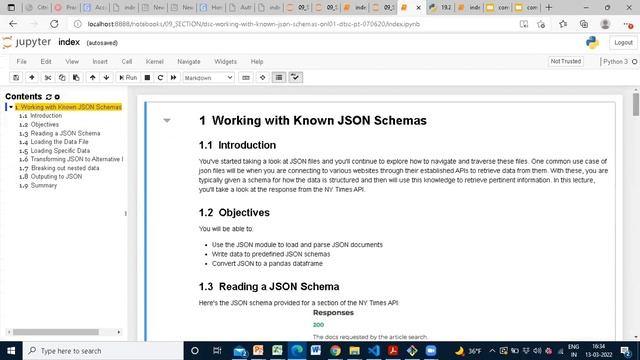Image resolution: width=640 pixels, height=360 pixels.
Task: Open the View menu
Action: [72, 62]
